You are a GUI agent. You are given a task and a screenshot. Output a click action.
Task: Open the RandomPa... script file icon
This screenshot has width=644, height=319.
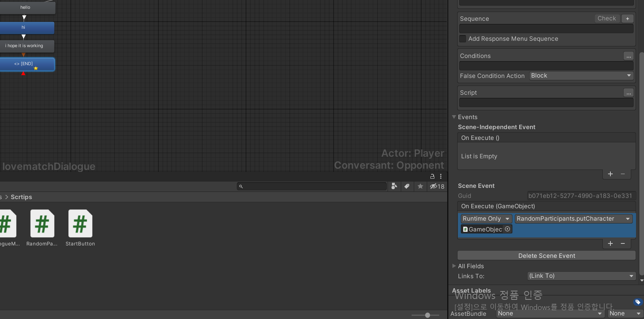click(42, 223)
